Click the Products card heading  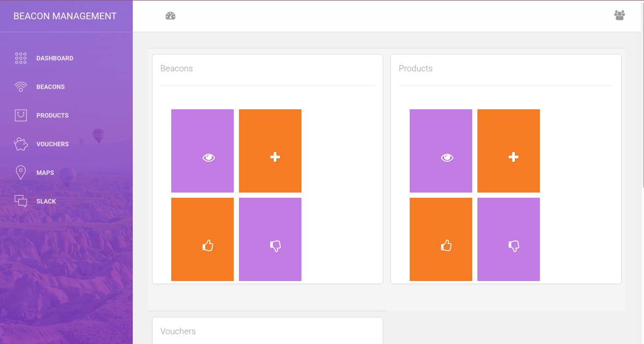click(x=415, y=68)
